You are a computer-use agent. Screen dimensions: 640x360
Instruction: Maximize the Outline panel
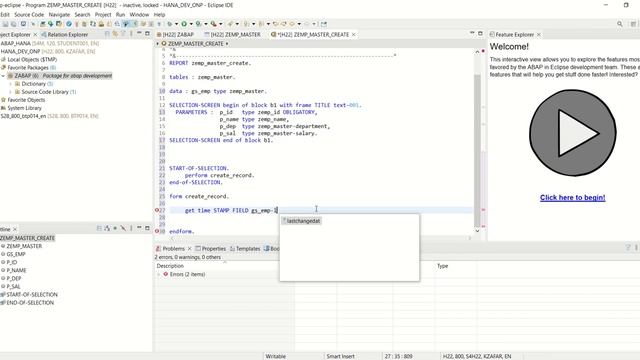147,228
